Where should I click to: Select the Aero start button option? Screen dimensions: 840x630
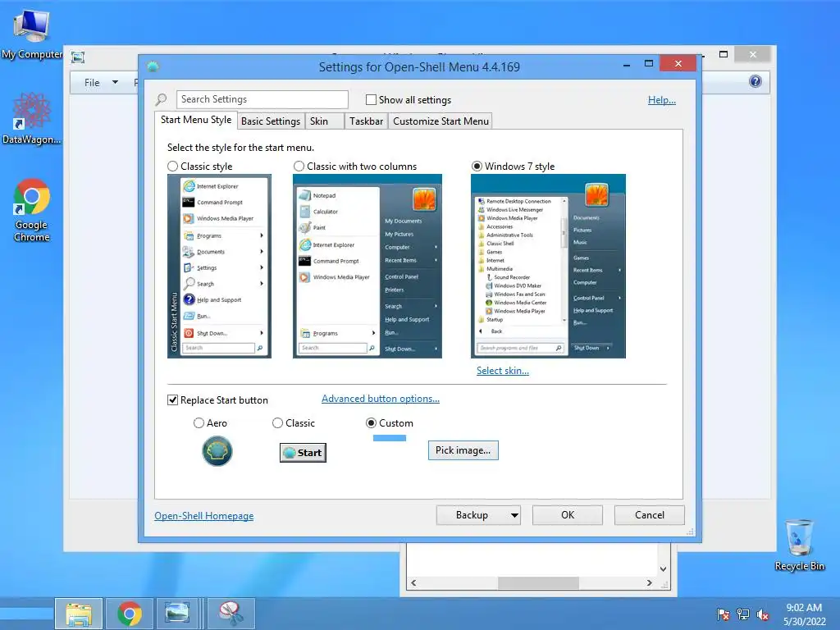point(199,423)
